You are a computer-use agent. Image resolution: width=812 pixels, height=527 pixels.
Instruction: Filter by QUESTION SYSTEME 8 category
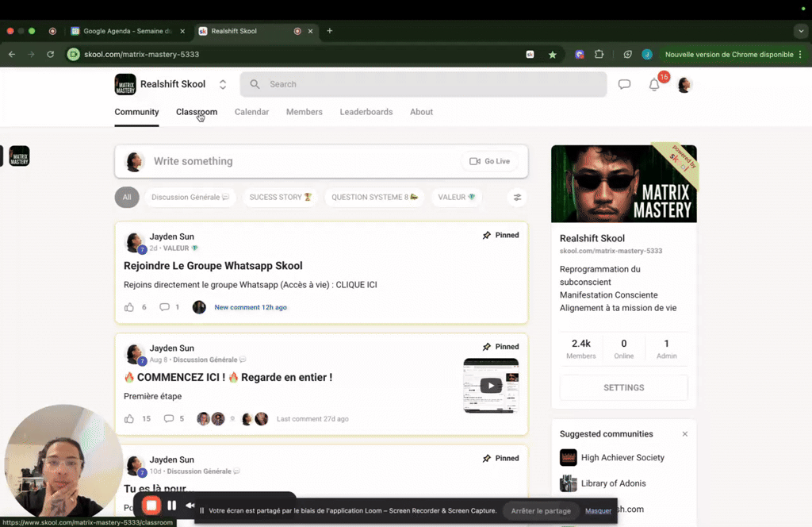coord(374,198)
